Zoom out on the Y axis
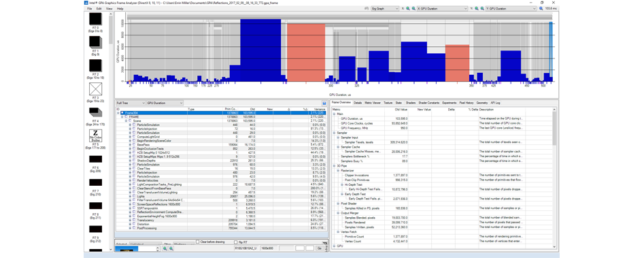Image resolution: width=644 pixels, height=258 pixels. [x=481, y=8]
